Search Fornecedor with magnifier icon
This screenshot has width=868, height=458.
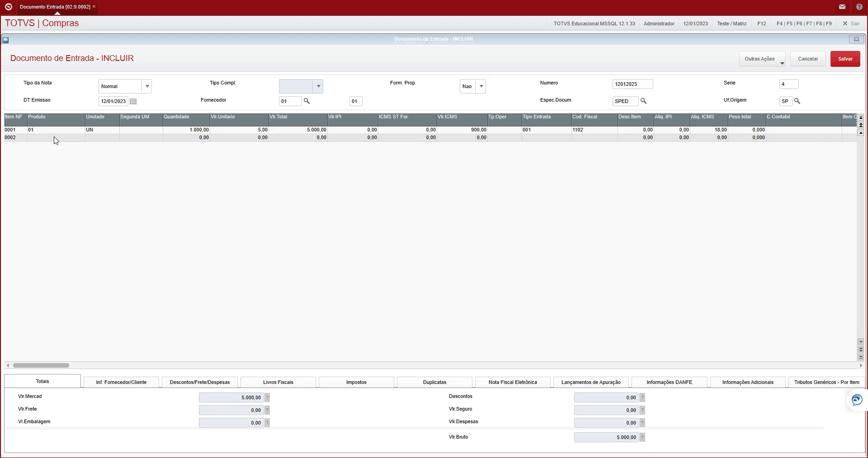(307, 101)
